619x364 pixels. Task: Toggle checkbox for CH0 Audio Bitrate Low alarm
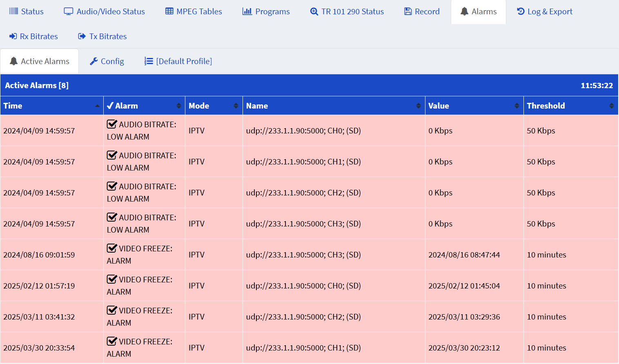(112, 124)
